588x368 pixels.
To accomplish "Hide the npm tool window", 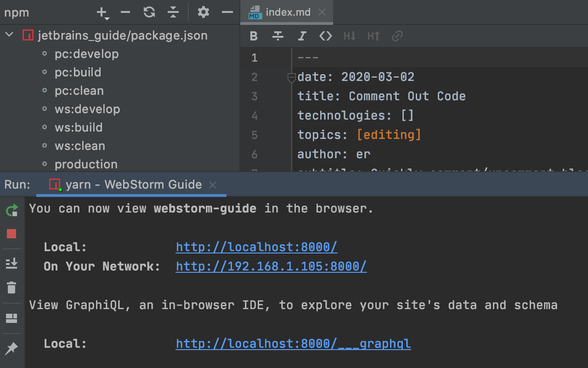I will pyautogui.click(x=227, y=12).
